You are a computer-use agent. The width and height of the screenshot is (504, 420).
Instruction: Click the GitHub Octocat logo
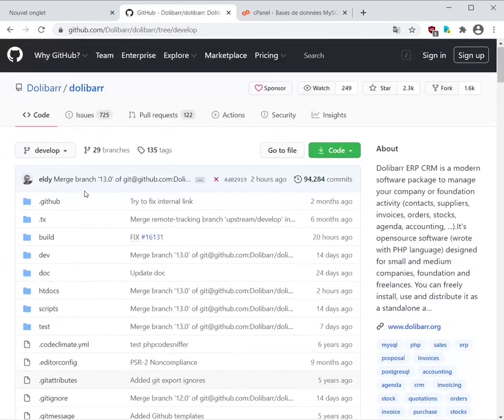pos(15,55)
